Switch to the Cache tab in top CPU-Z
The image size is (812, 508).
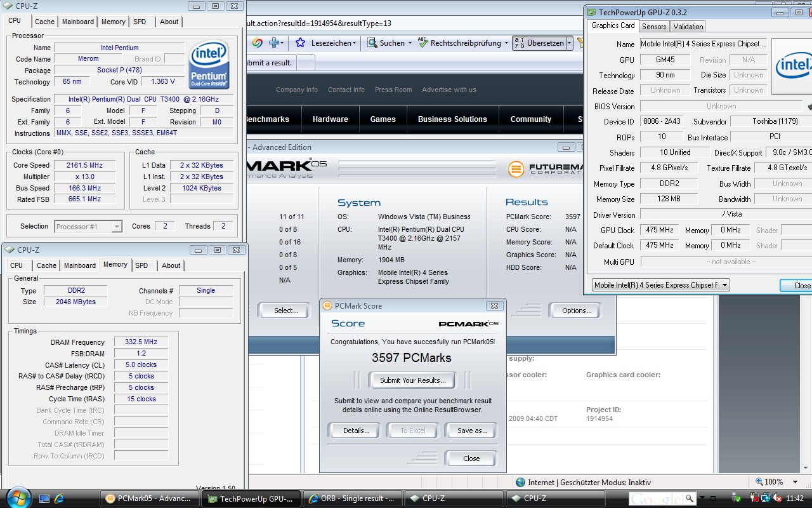coord(44,22)
